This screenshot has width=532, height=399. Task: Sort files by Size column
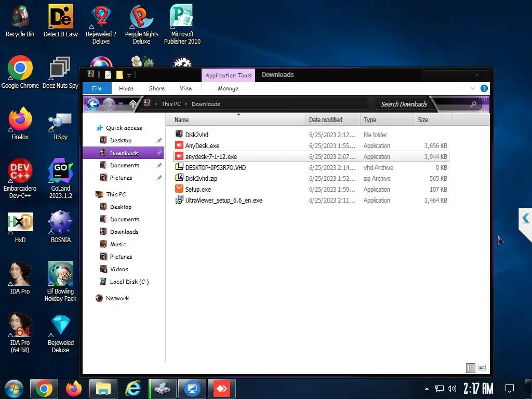point(433,120)
